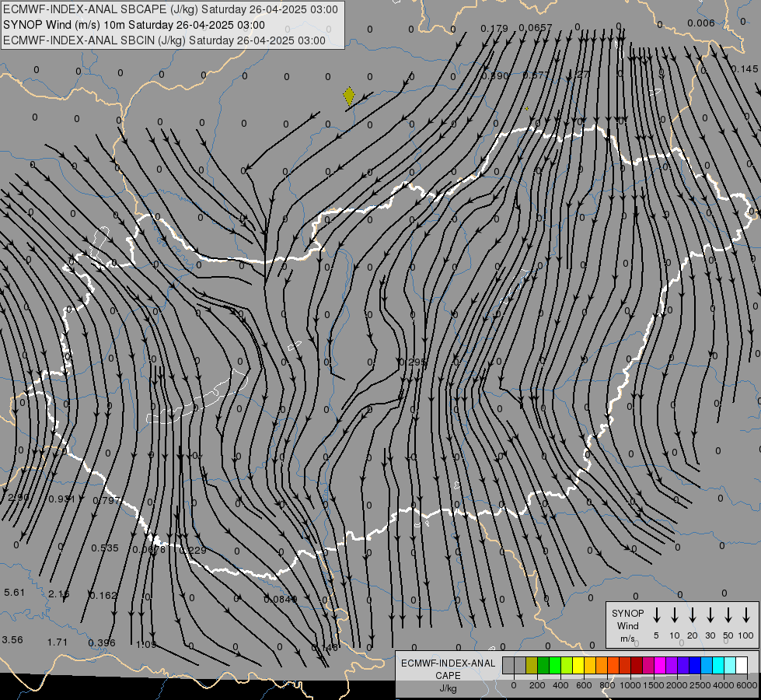The height and width of the screenshot is (700, 761).
Task: Click the ECMWF-INDEX-ANAL legend label
Action: point(449,663)
